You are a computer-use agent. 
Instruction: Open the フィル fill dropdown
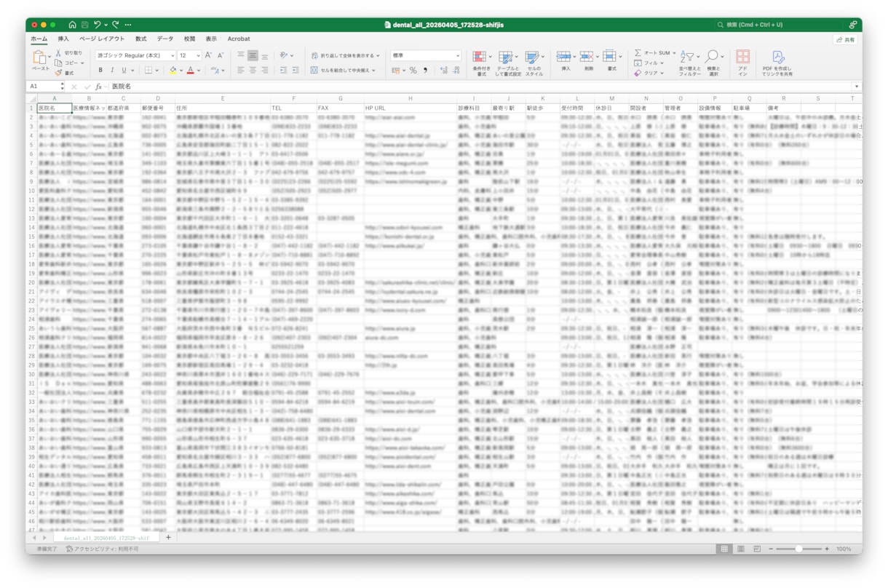click(648, 63)
